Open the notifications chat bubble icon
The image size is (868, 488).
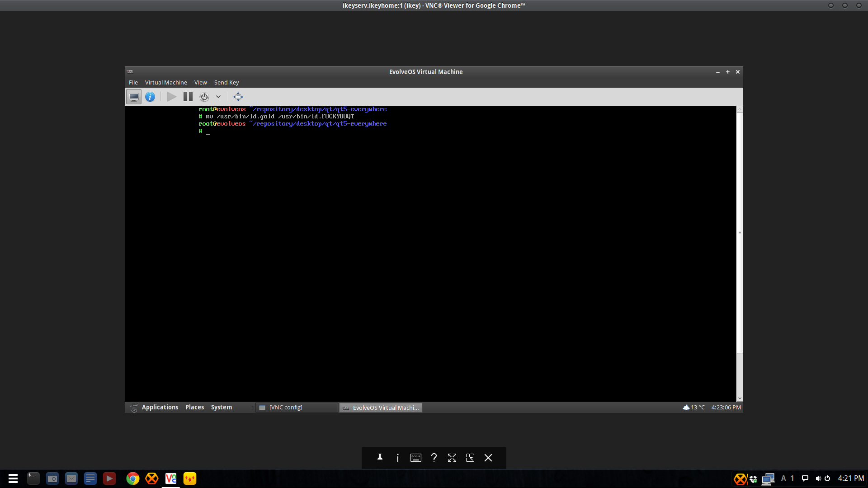click(805, 478)
